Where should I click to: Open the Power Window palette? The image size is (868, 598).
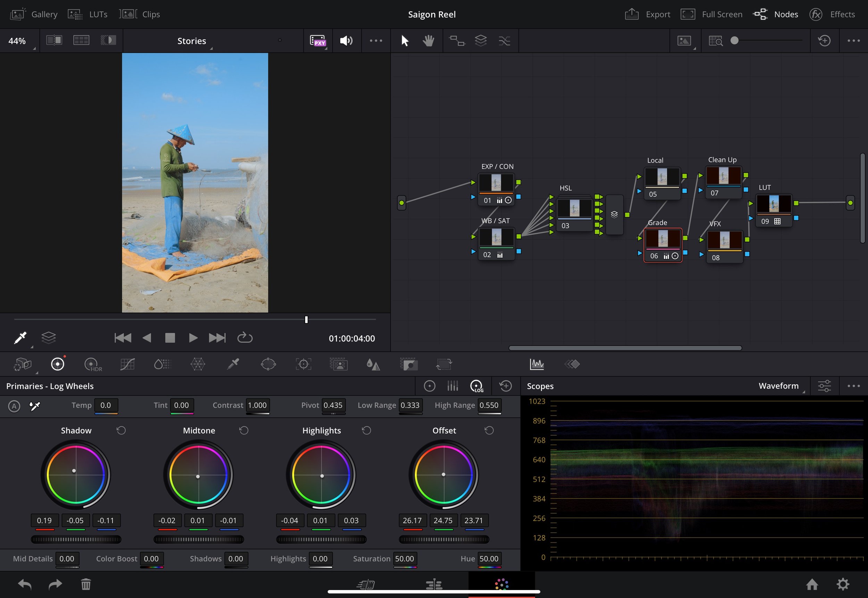tap(268, 364)
